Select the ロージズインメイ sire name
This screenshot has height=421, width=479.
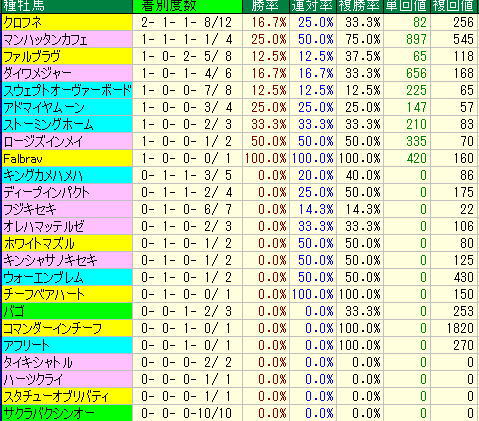click(43, 141)
